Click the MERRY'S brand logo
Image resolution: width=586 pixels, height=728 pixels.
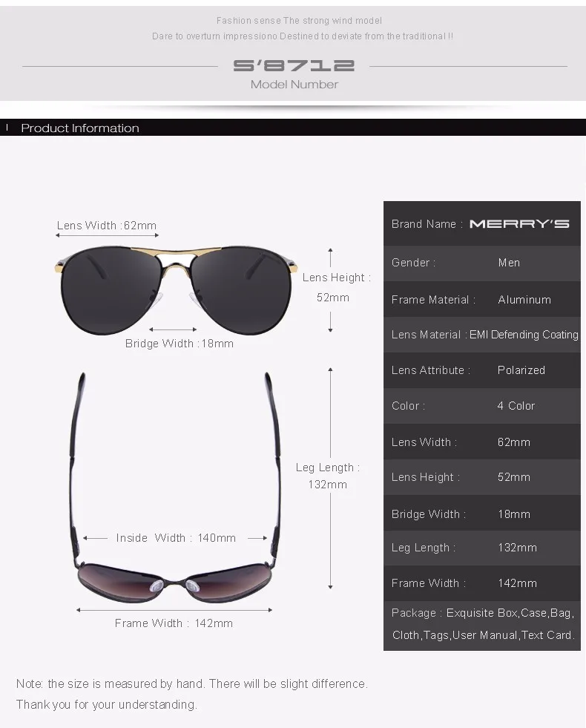click(x=519, y=224)
